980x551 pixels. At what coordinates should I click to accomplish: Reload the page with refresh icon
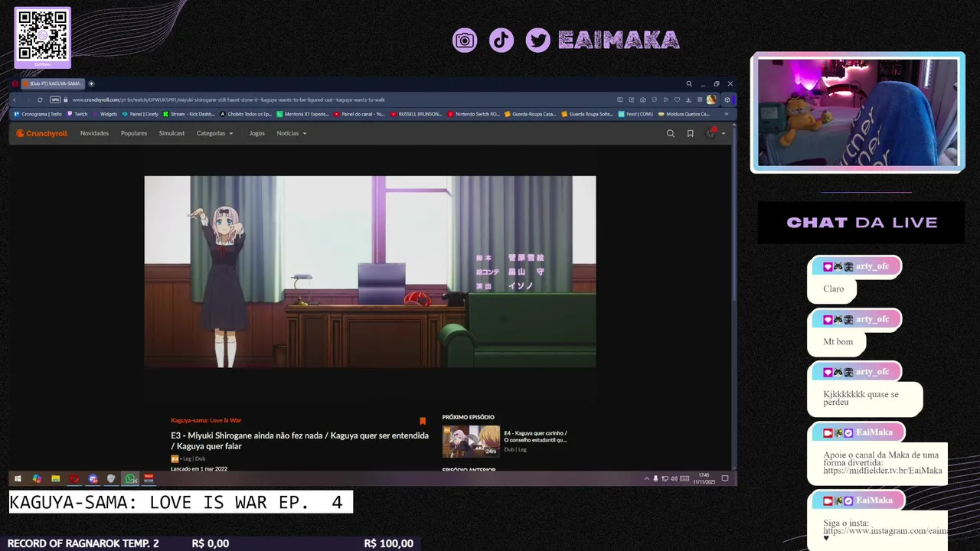click(40, 99)
